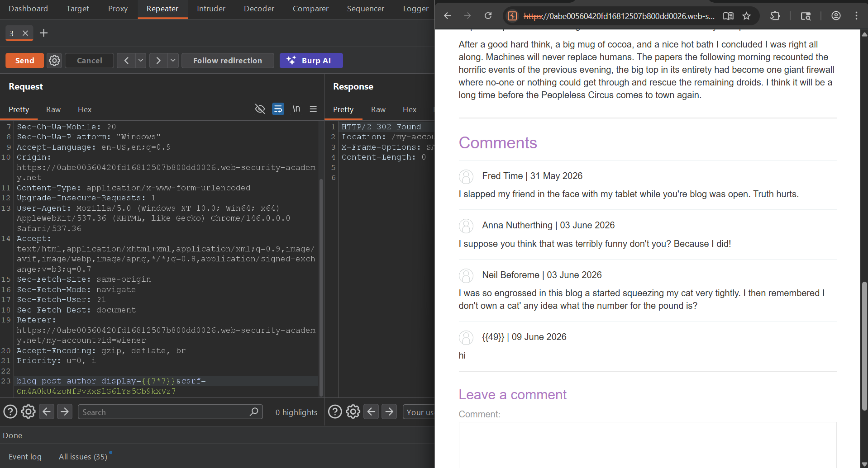Open All issues (35)
Viewport: 868px width, 468px height.
click(x=83, y=457)
